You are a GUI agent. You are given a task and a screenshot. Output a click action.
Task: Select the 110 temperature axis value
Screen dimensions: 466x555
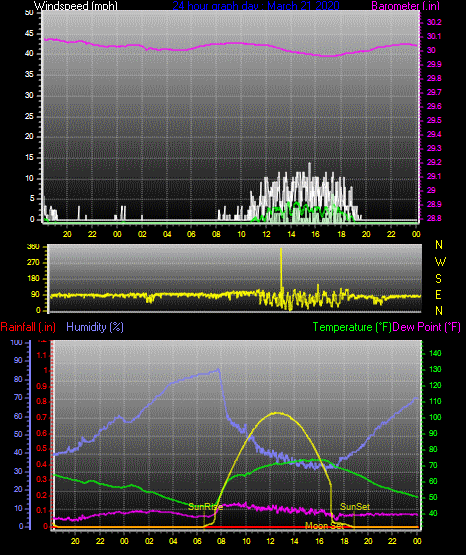pos(435,401)
